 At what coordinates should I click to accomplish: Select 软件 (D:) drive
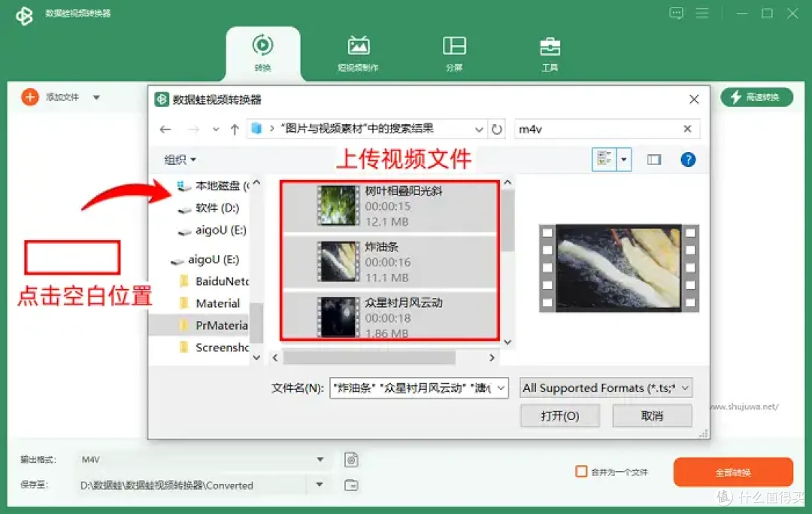tap(209, 208)
